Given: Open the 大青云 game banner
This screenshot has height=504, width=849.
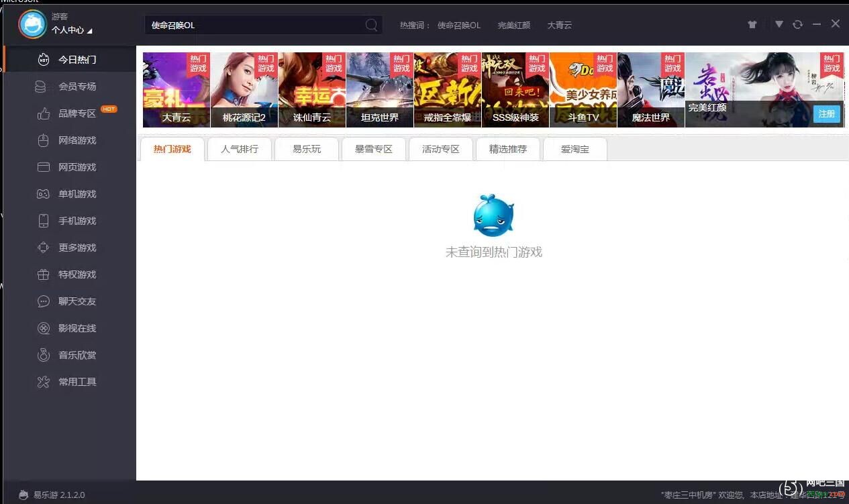Looking at the screenshot, I should coord(177,90).
